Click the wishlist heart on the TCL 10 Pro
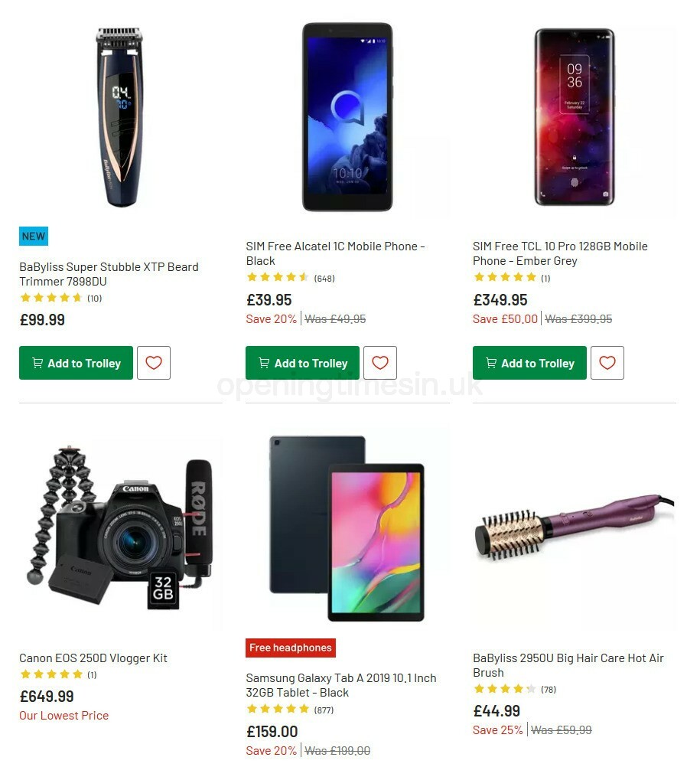 point(607,363)
